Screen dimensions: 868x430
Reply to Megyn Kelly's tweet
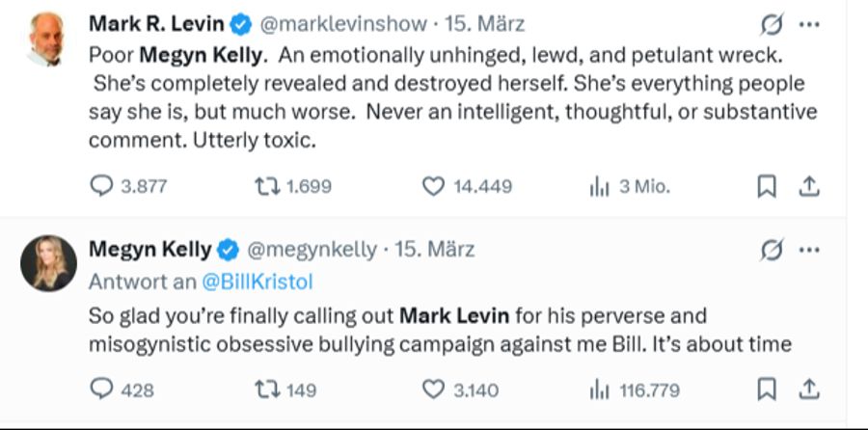[101, 390]
